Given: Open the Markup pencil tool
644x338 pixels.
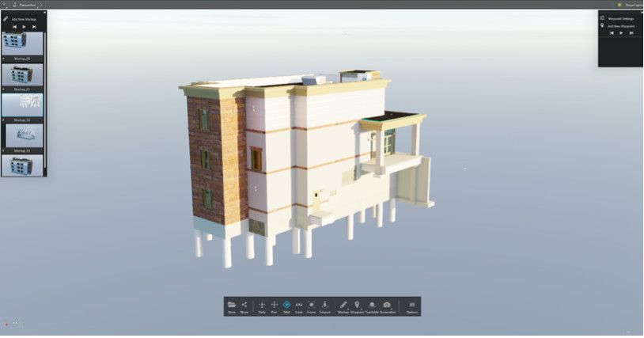Looking at the screenshot, I should [x=343, y=305].
